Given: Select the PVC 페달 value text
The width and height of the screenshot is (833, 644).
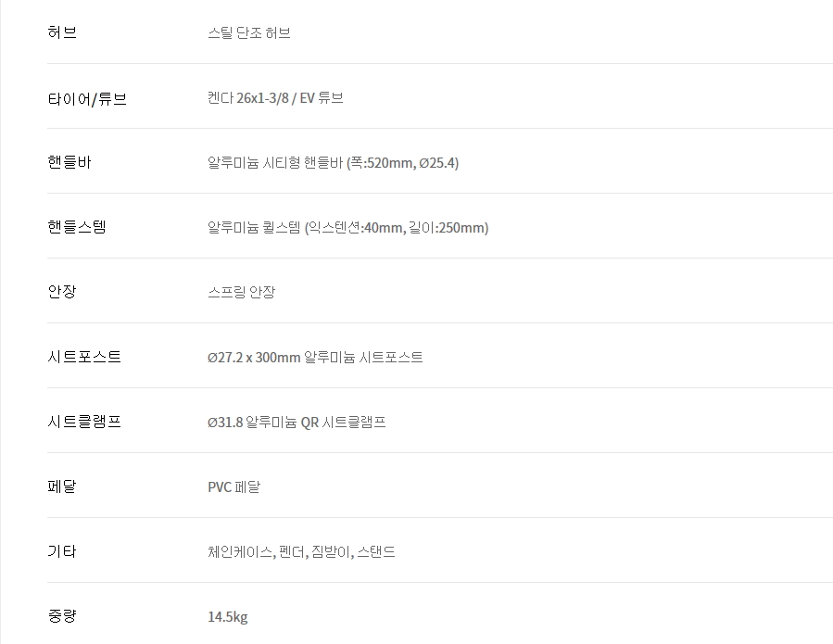Looking at the screenshot, I should [x=233, y=487].
